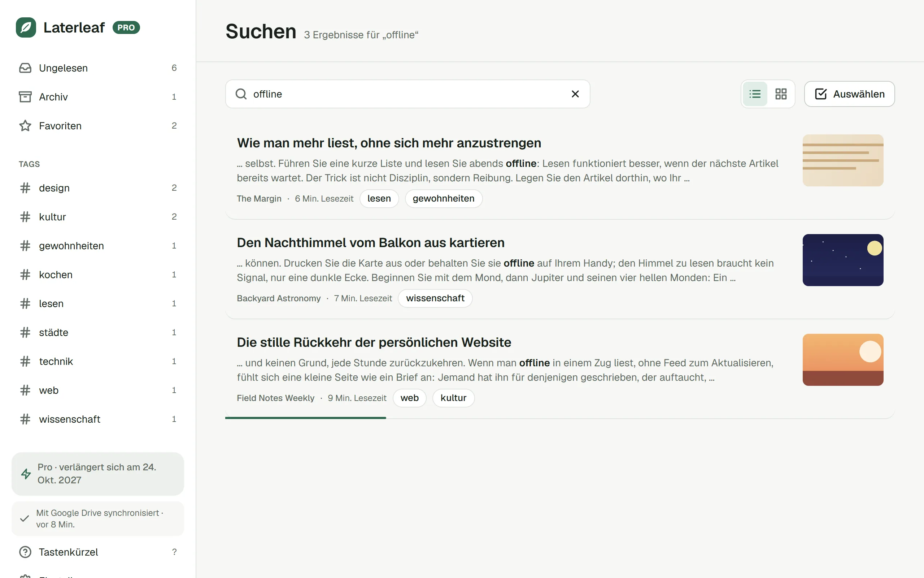Click the beige text-lines article thumbnail
924x578 pixels.
(x=843, y=160)
